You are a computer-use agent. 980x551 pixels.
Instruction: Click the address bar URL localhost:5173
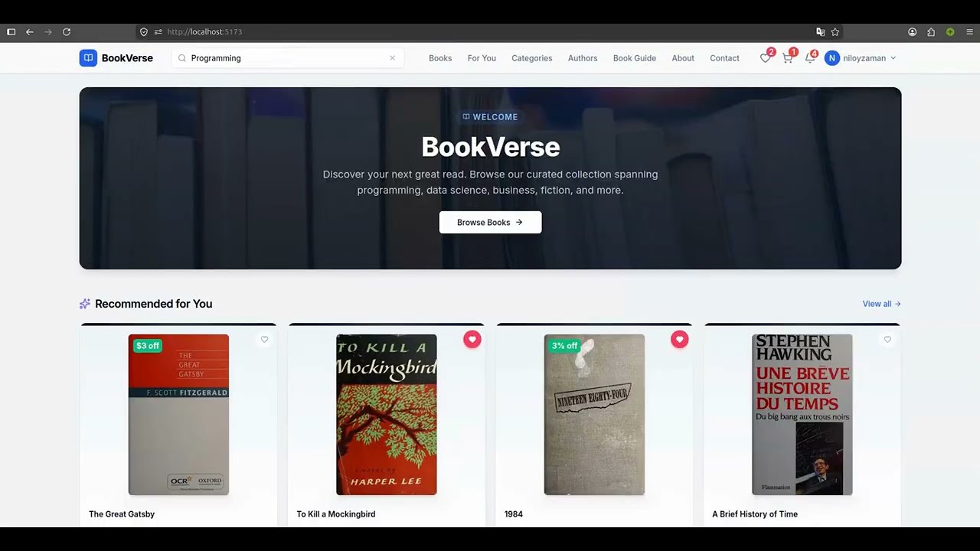[204, 32]
